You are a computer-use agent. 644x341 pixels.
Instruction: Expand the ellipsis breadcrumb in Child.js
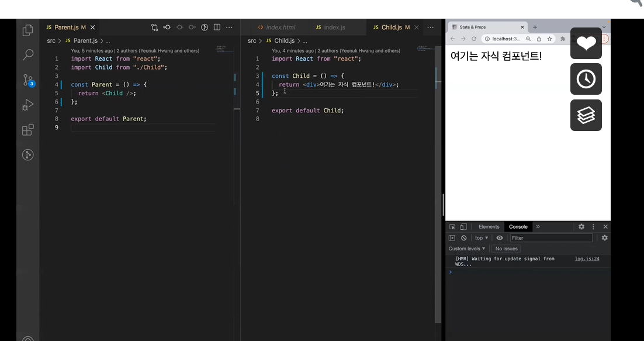pos(304,41)
